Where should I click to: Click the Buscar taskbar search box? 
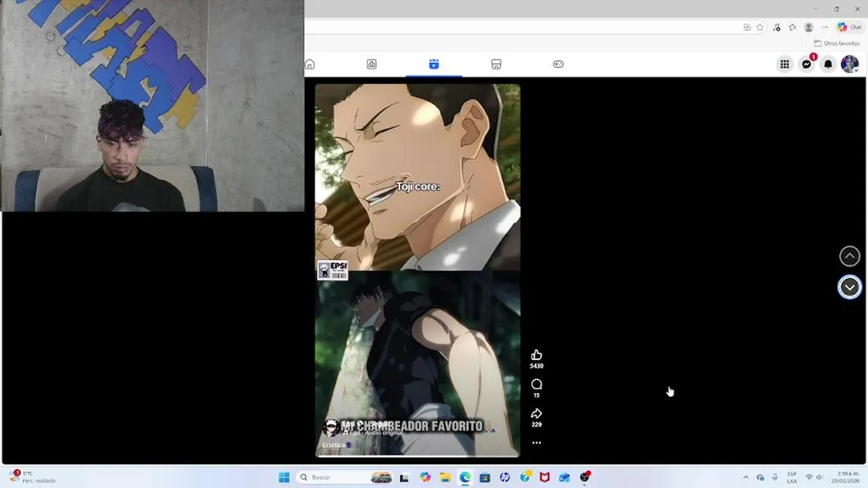point(346,477)
